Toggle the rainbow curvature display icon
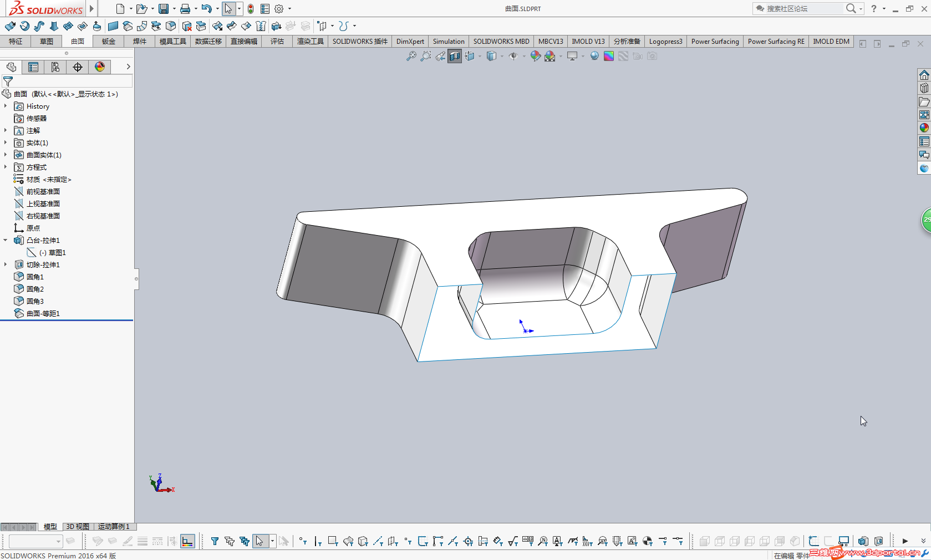This screenshot has width=931, height=560. (x=609, y=56)
